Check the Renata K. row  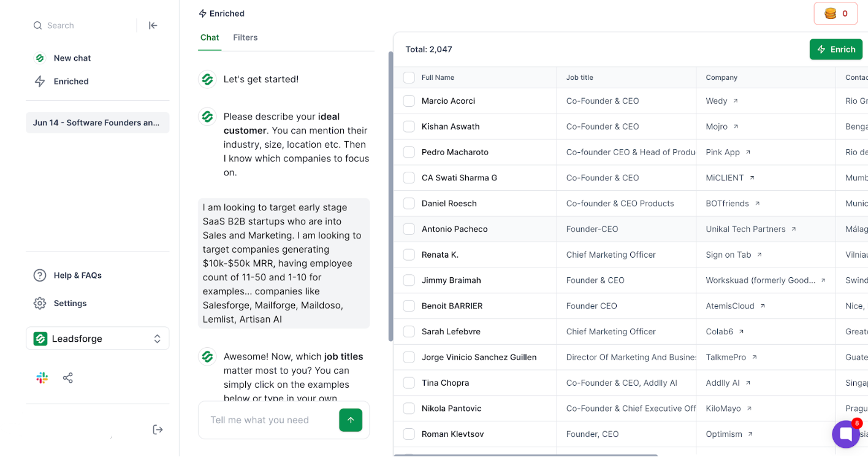tap(409, 255)
